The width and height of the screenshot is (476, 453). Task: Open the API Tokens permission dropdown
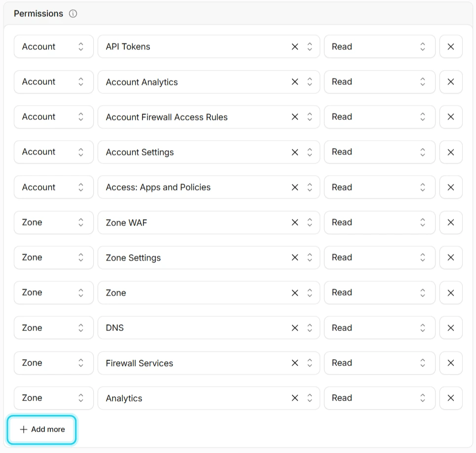tap(209, 46)
